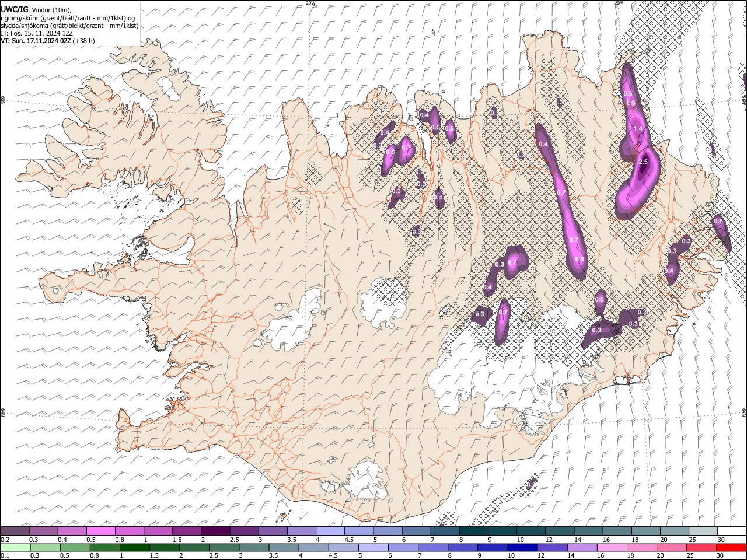Pick the lower legend swatch starting at 4.5
Image resolution: width=747 pixels, height=560 pixels.
343,547
